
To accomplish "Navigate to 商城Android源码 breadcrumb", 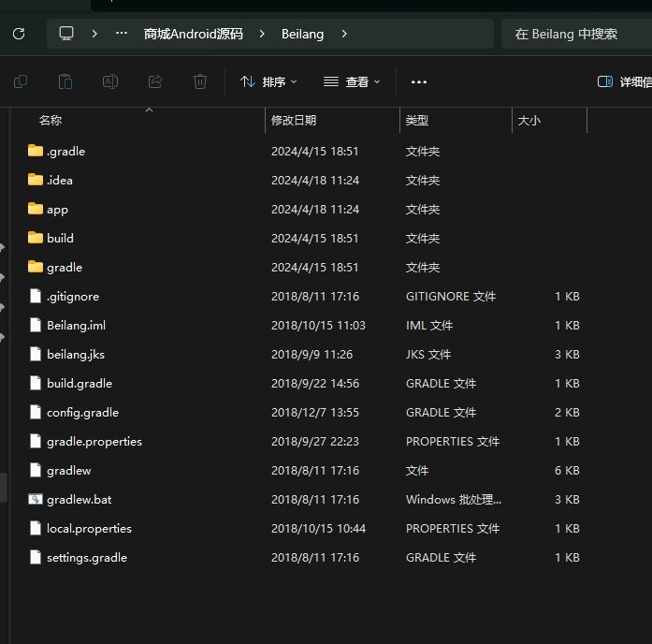I will (x=194, y=34).
